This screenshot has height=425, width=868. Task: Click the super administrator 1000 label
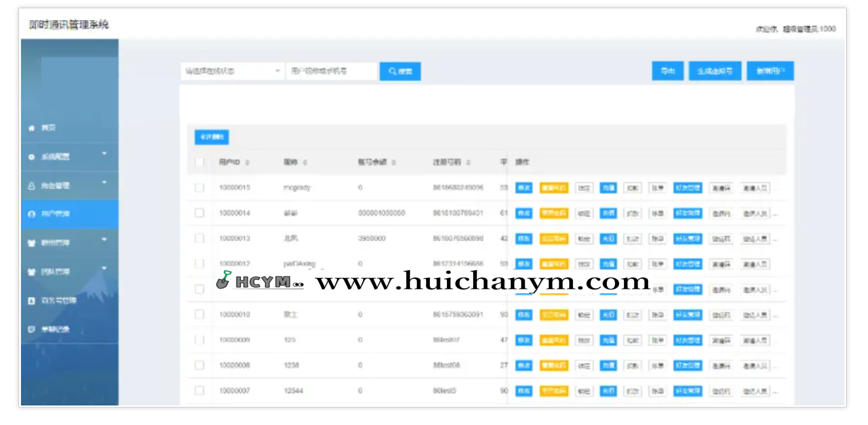(809, 29)
